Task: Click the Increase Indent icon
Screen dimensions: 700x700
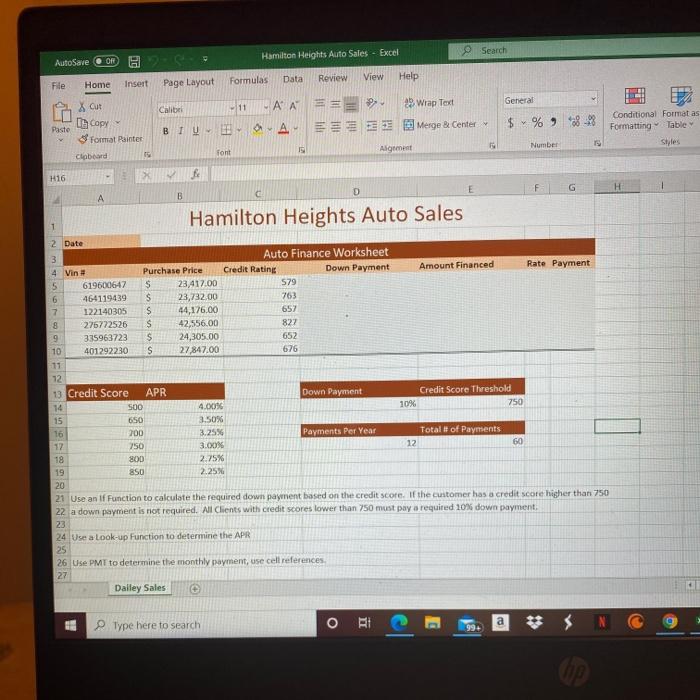Action: coord(387,125)
